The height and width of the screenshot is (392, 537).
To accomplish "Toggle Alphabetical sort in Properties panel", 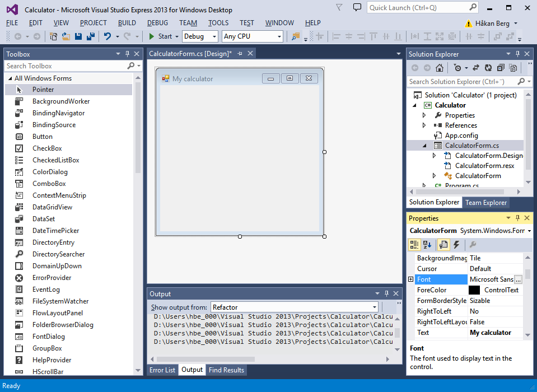I will click(427, 245).
